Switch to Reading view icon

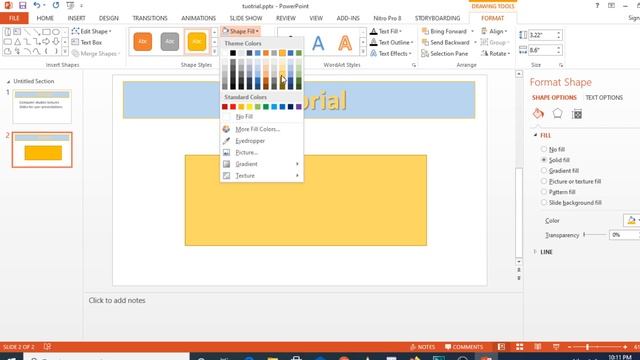pyautogui.click(x=538, y=347)
